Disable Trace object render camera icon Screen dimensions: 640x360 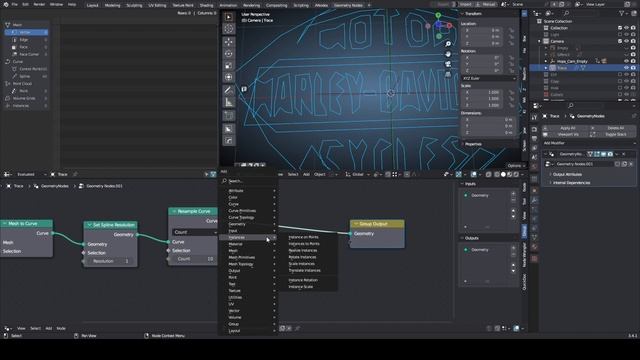[633, 68]
